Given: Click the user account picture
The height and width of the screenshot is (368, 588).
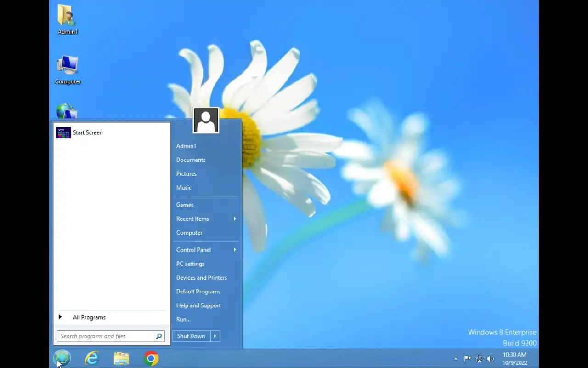Looking at the screenshot, I should coord(206,121).
